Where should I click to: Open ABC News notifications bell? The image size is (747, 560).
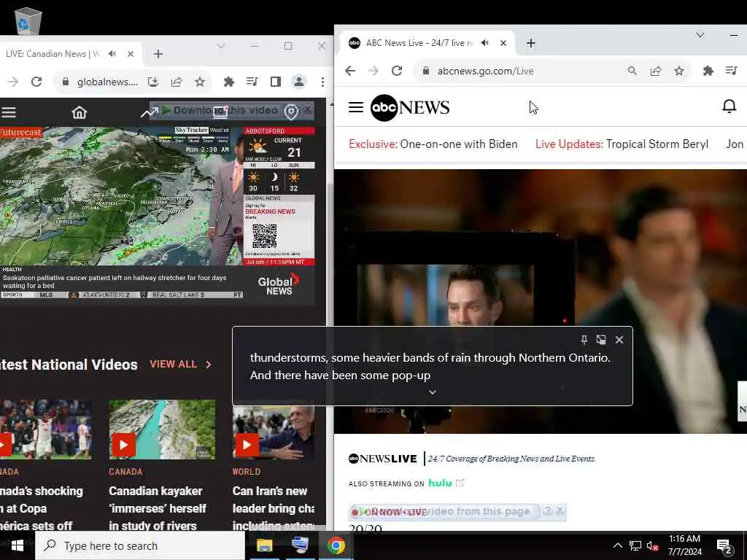click(729, 106)
